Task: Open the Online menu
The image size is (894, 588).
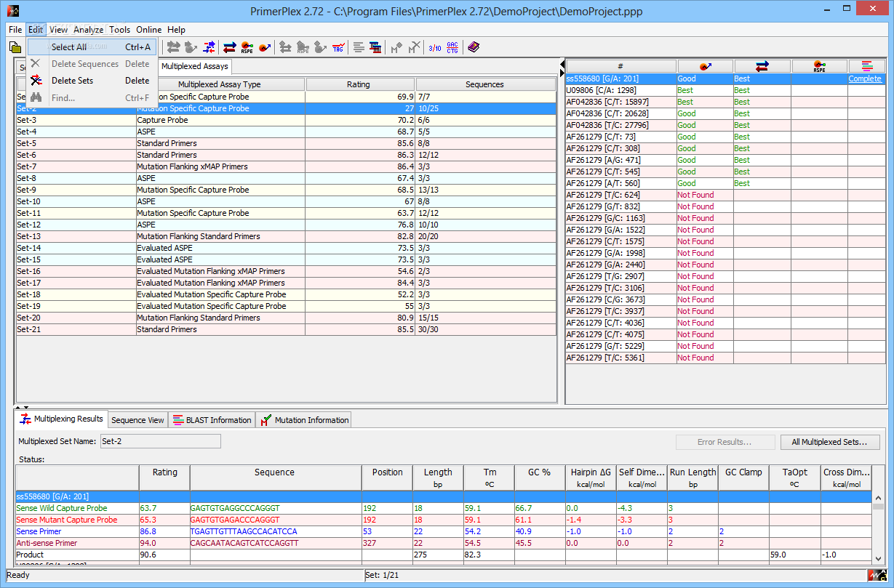Action: pos(149,30)
